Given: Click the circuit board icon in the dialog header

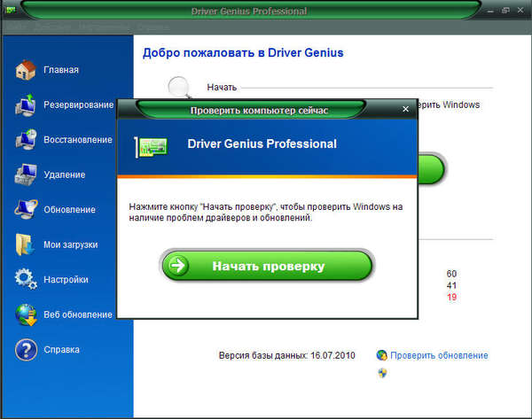Looking at the screenshot, I should coord(152,147).
